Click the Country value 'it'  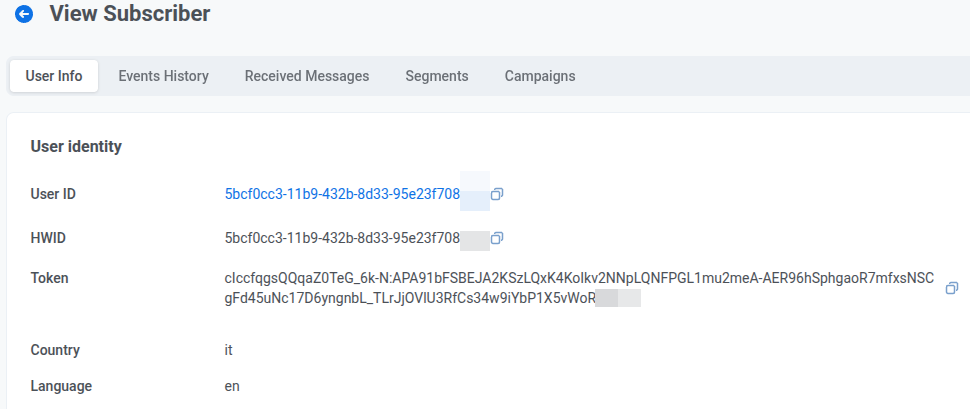click(x=228, y=350)
